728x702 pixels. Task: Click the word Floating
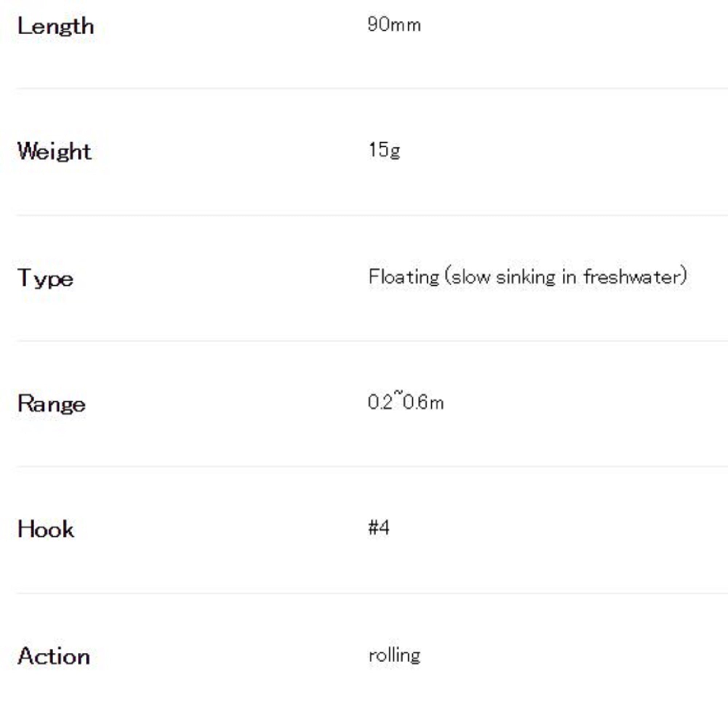coord(404,277)
